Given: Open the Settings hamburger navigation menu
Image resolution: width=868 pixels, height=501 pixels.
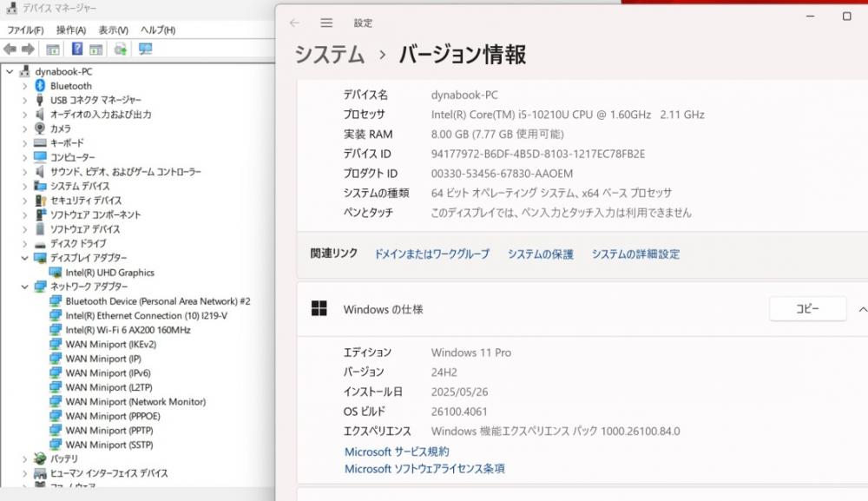Looking at the screenshot, I should click(x=326, y=23).
